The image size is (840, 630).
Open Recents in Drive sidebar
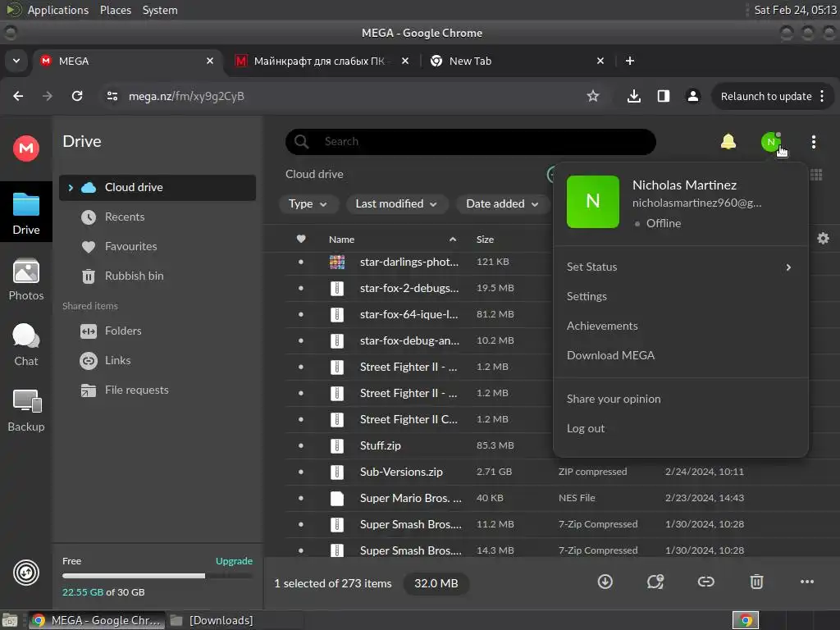point(125,217)
